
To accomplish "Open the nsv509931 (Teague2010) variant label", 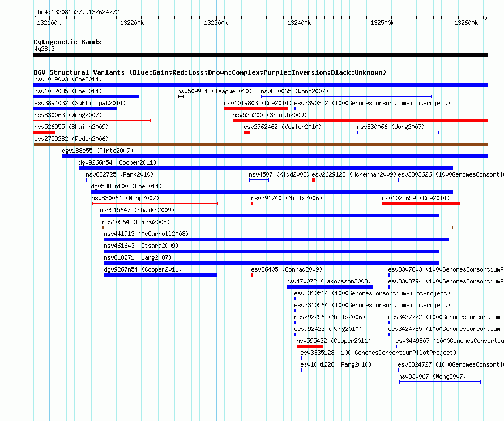I will (x=215, y=91).
